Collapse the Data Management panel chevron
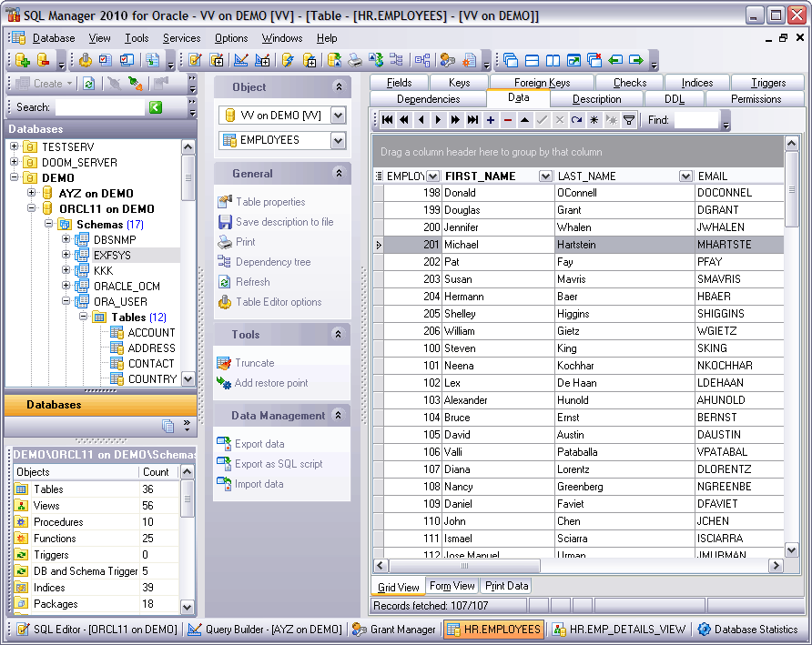 point(338,415)
